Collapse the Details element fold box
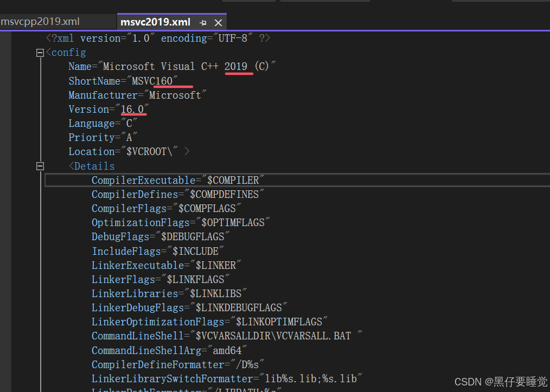 [x=40, y=166]
